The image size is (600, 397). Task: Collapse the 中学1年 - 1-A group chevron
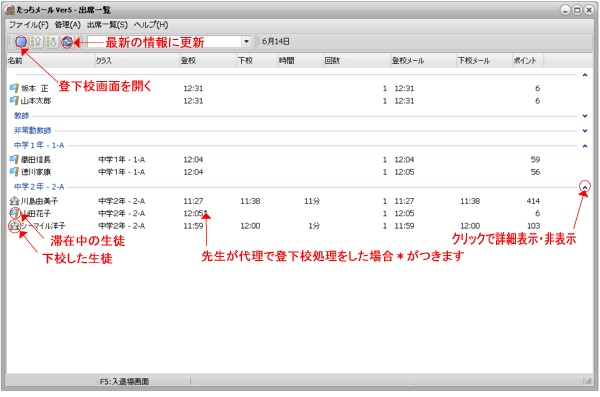tap(585, 146)
